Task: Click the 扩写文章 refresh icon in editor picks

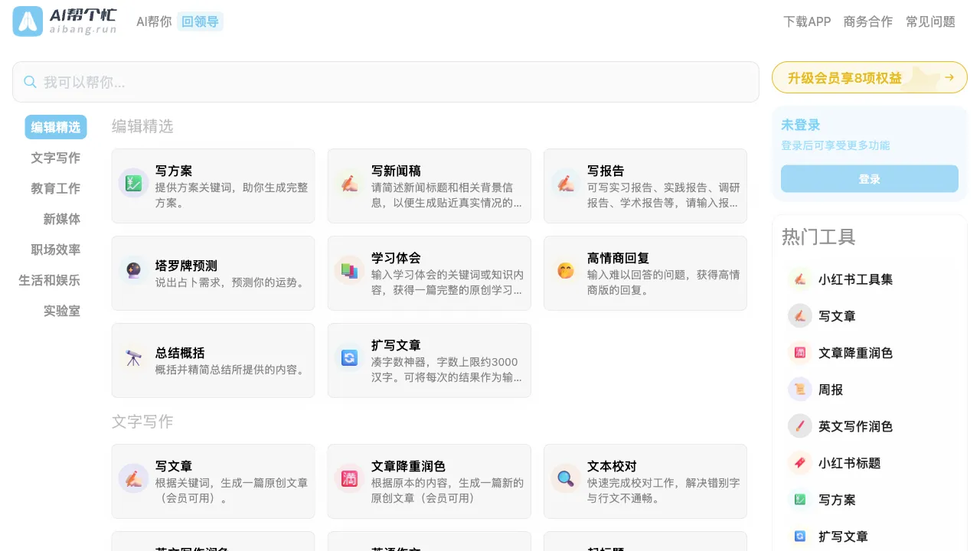Action: (349, 357)
